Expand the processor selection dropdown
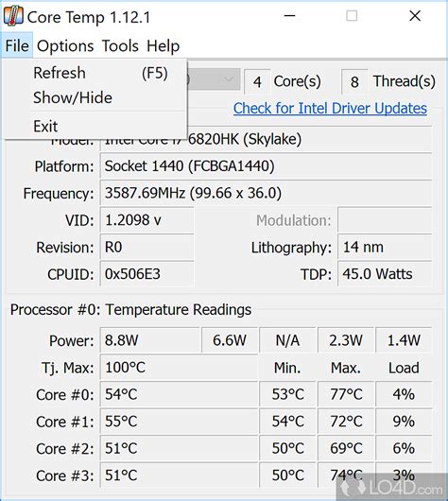The height and width of the screenshot is (501, 448). pyautogui.click(x=214, y=78)
